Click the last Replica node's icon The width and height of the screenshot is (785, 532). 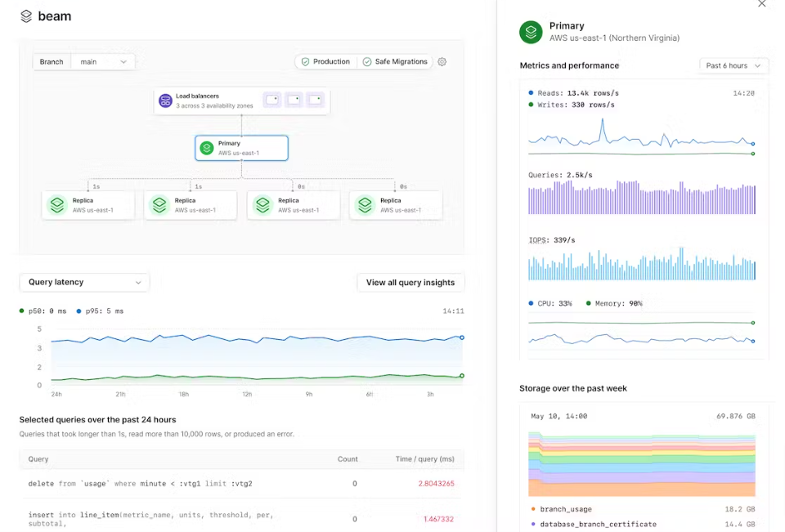[365, 205]
